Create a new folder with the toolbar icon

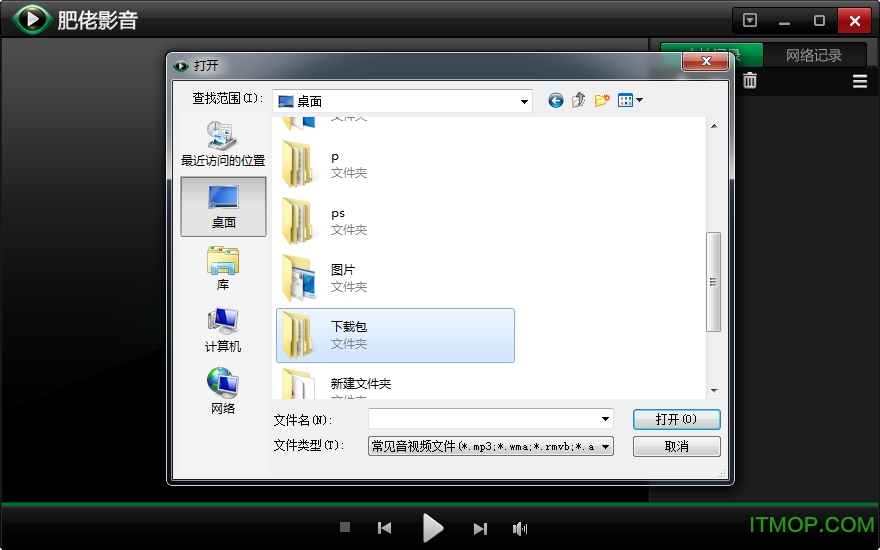pos(602,100)
